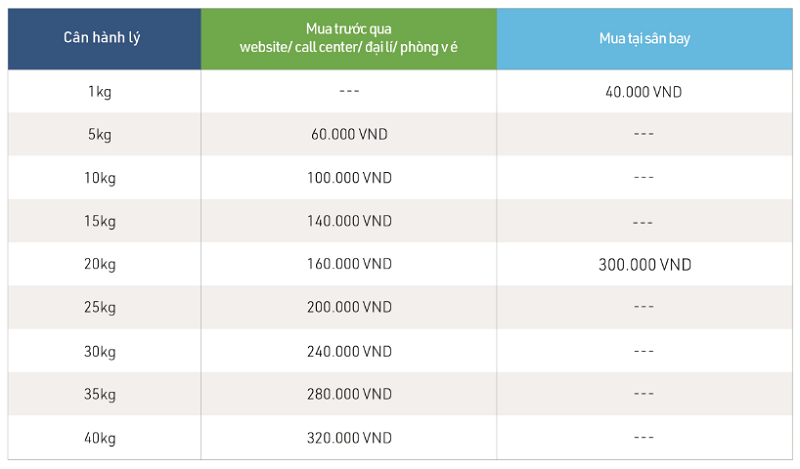Click the 15kg baggage weight cell
This screenshot has width=800, height=469.
pos(100,221)
